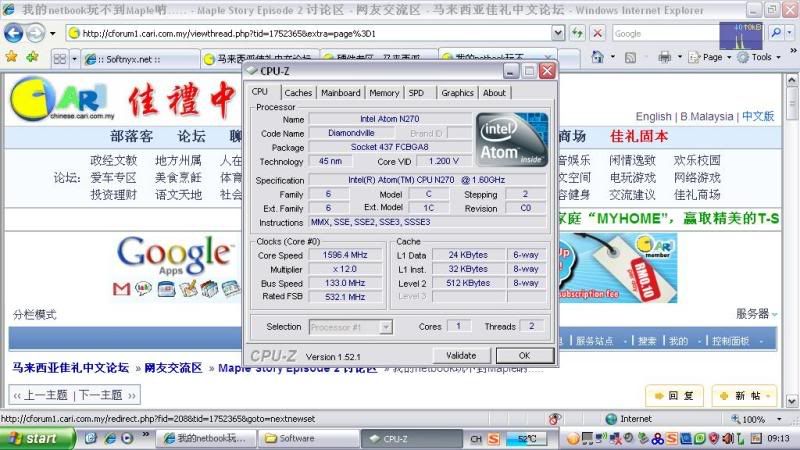Click the IE back navigation arrow
The image size is (800, 450).
(x=14, y=32)
